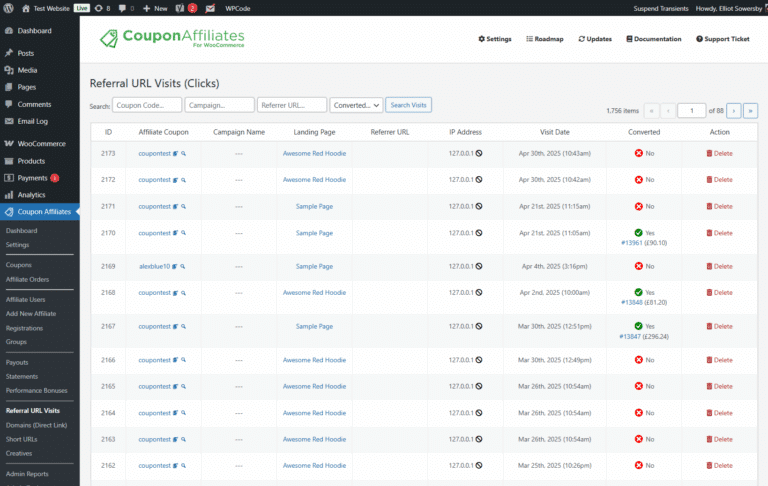Viewport: 768px width, 486px height.
Task: Open the Test Website site menu
Action: tap(46, 8)
